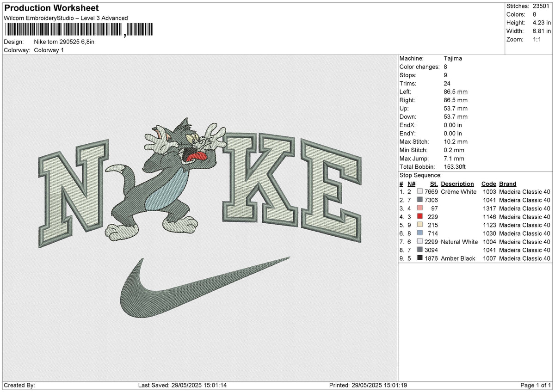
Task: Click the pink swatch next to 97
Action: pyautogui.click(x=420, y=208)
